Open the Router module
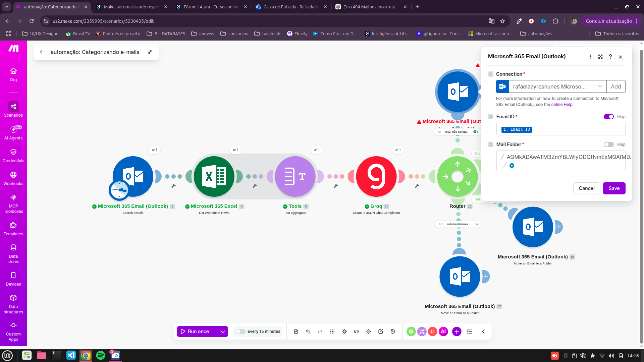 pyautogui.click(x=458, y=177)
